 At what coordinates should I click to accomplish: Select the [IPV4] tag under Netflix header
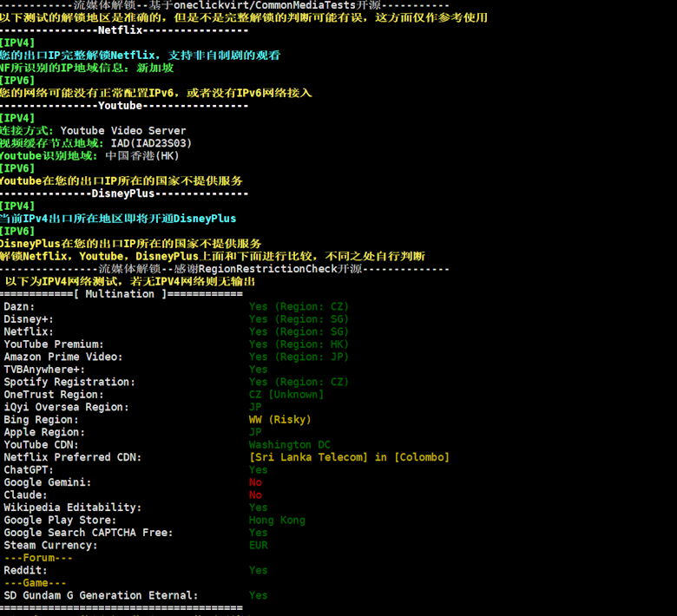[17, 43]
